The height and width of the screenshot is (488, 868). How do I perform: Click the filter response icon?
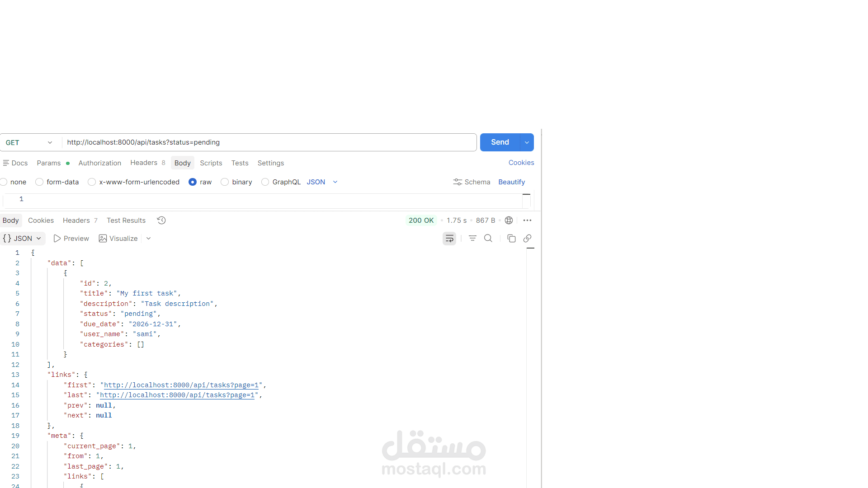coord(472,239)
